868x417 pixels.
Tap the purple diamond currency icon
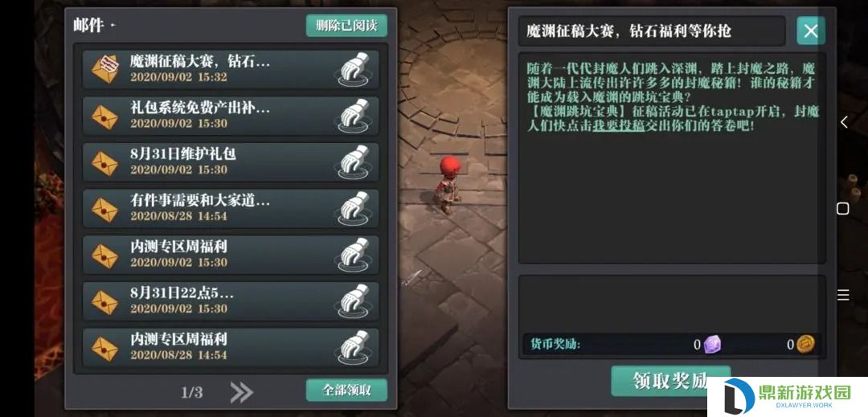(712, 345)
